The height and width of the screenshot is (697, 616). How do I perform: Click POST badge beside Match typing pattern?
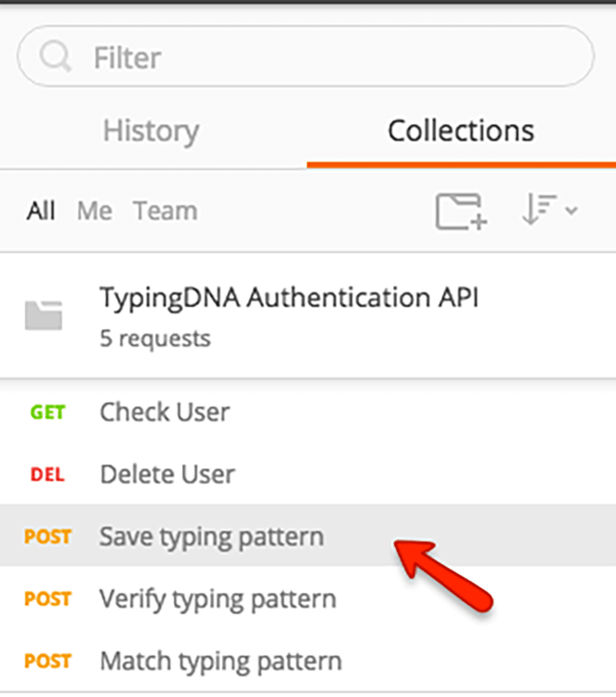point(48,662)
